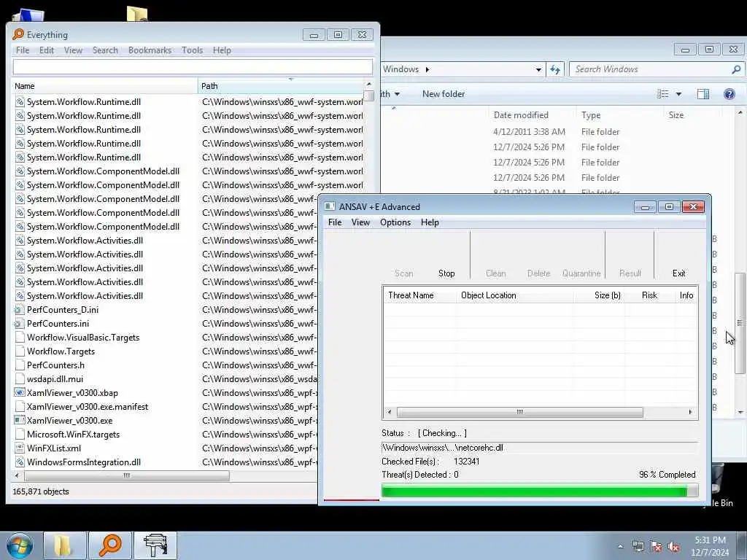
Task: Select the XamlViewer_v0300.xbap file icon
Action: (19, 393)
